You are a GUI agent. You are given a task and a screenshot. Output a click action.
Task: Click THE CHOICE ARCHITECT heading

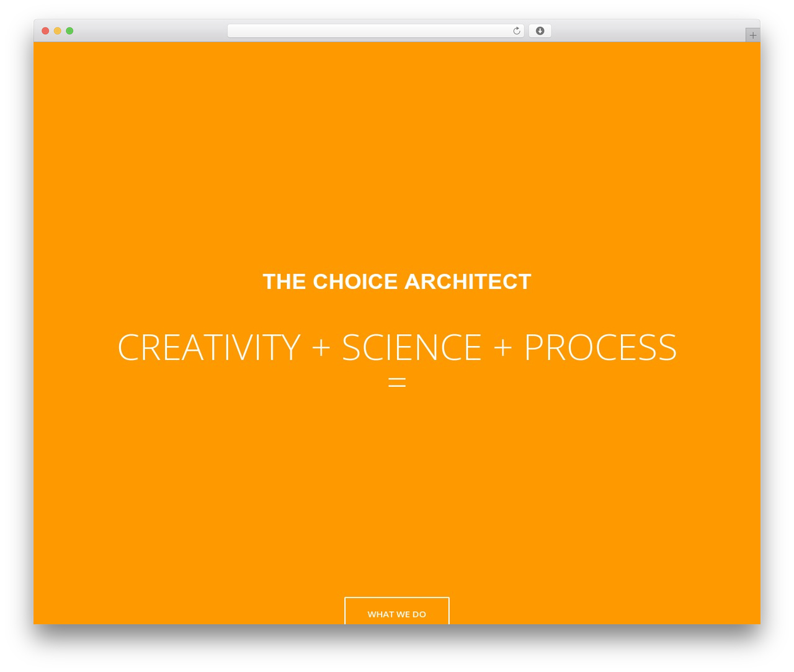coord(397,281)
